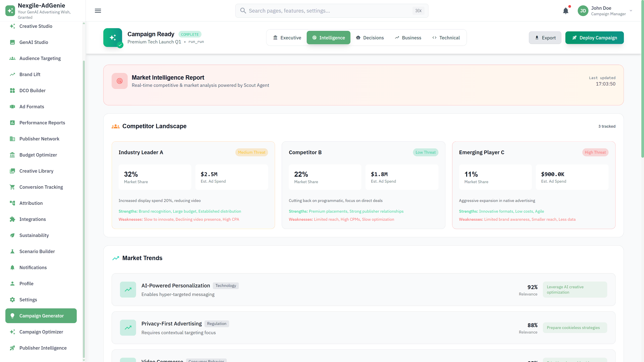The width and height of the screenshot is (644, 362).
Task: Open the Integrations puzzle icon
Action: point(12,219)
